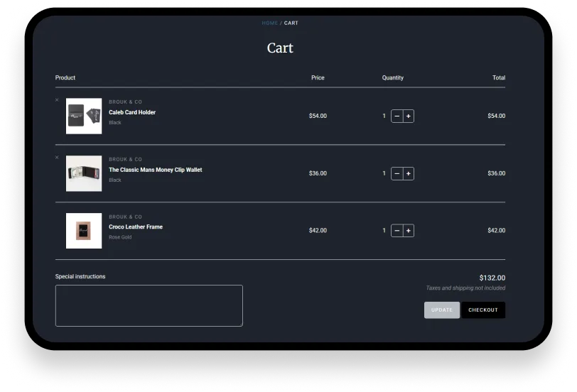Decrease quantity of Money Clip Wallet

[x=397, y=173]
